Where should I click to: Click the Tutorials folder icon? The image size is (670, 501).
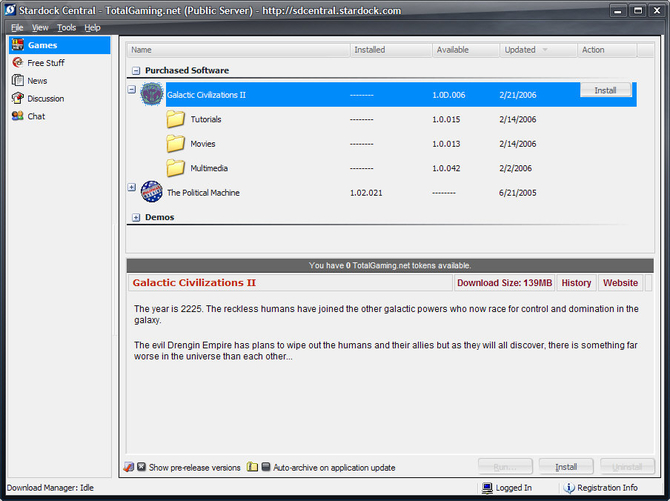pyautogui.click(x=175, y=119)
